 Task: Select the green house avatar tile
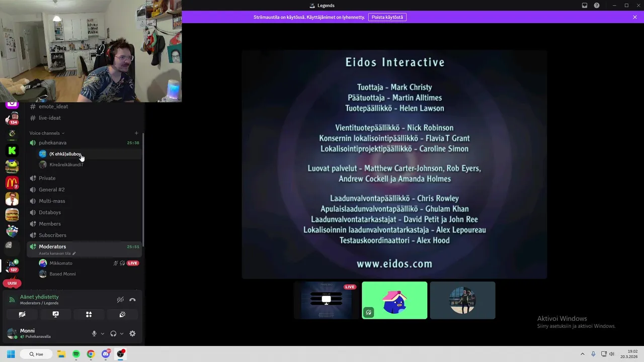tap(394, 300)
